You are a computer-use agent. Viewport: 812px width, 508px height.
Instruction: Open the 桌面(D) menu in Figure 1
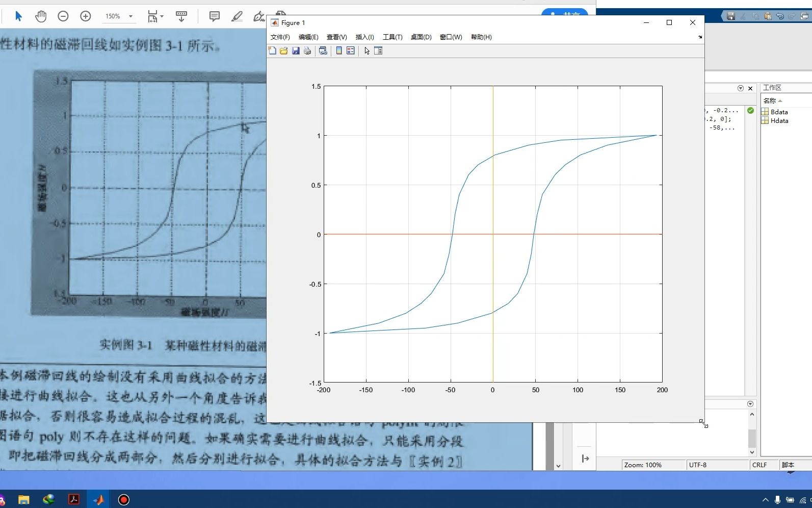(x=421, y=37)
